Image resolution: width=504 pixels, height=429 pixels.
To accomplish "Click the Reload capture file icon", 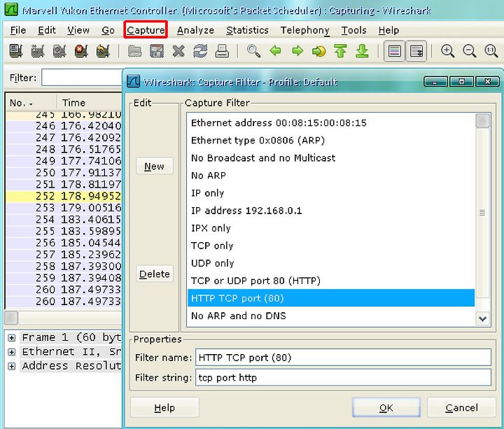I will (x=200, y=51).
